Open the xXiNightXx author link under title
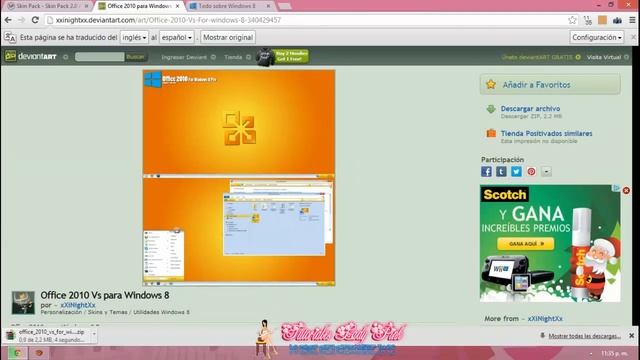The width and height of the screenshot is (640, 360). (x=78, y=305)
